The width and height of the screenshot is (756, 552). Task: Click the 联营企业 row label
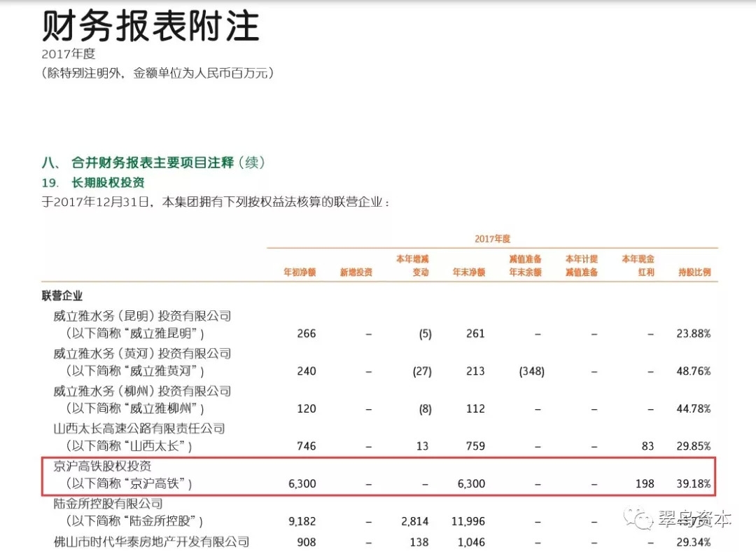[x=62, y=296]
